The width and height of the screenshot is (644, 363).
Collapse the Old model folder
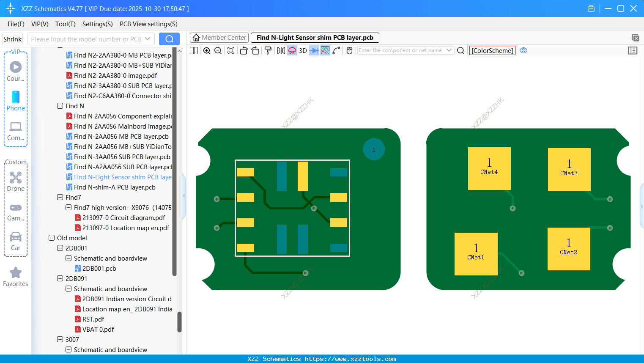point(51,238)
